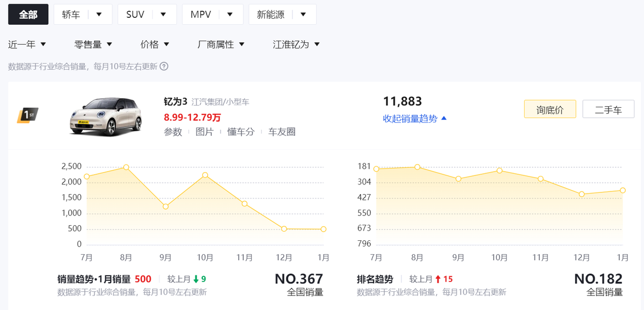Click the 排名趋势 heading
Viewport: 644px width, 310px height.
(x=375, y=279)
